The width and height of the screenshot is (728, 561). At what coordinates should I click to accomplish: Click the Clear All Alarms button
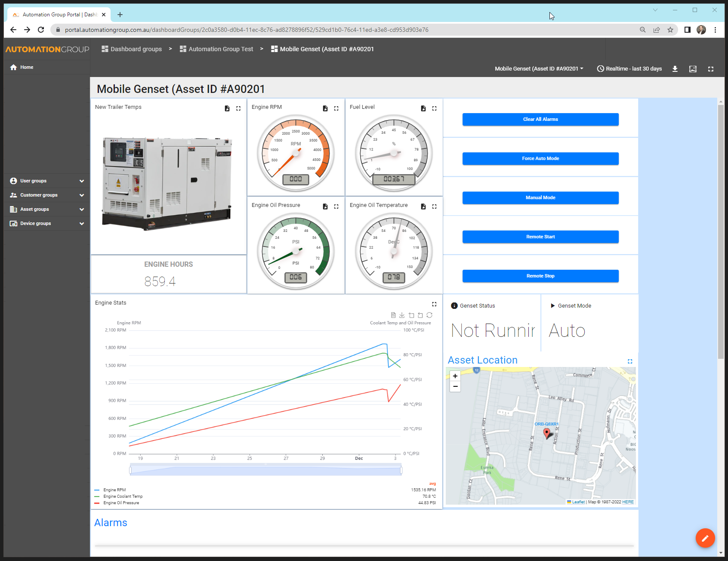(540, 120)
